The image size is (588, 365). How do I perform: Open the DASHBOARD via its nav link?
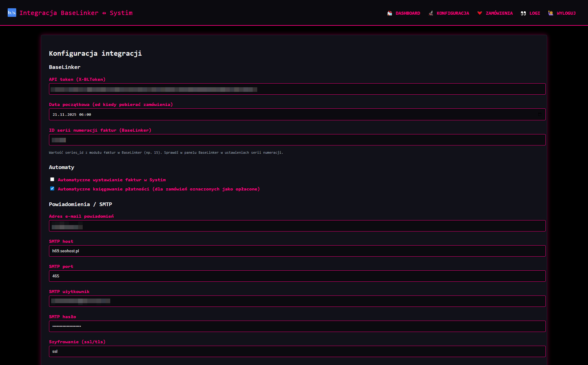(408, 13)
